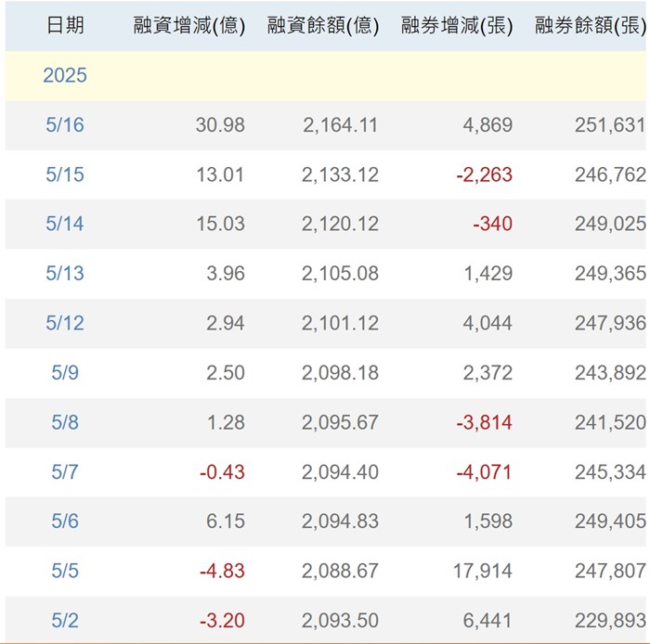Select the 5/14 date link
Image resolution: width=650 pixels, height=644 pixels.
[65, 224]
